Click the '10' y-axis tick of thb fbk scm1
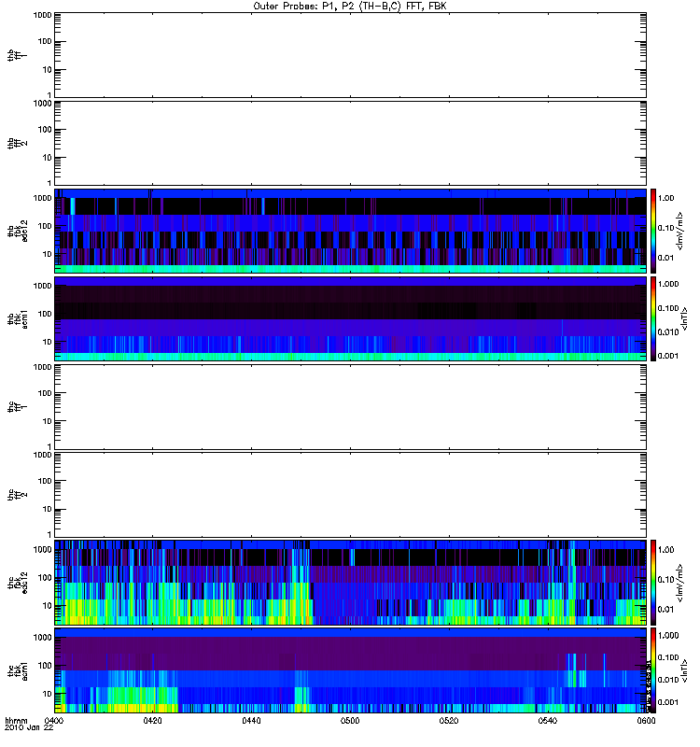 (48, 342)
